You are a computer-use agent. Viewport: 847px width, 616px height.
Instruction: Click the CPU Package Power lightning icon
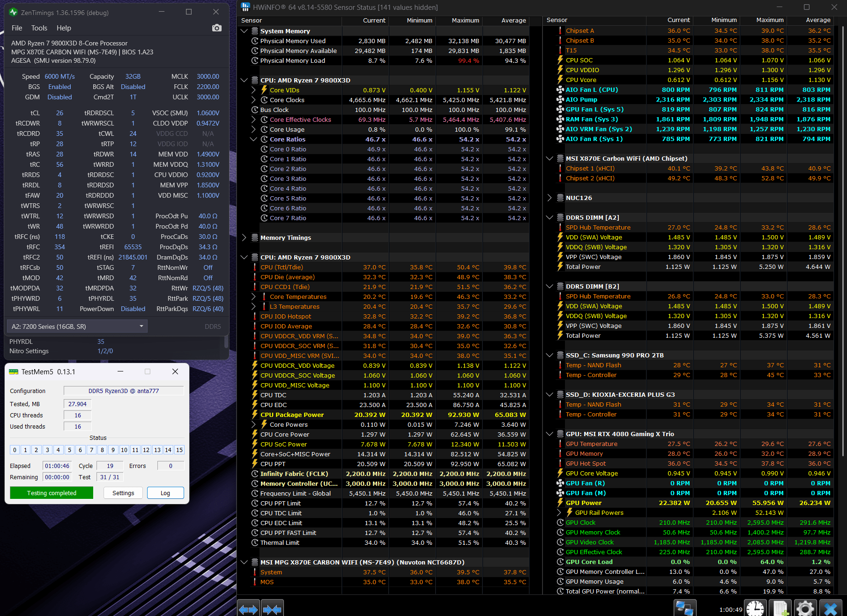[255, 415]
